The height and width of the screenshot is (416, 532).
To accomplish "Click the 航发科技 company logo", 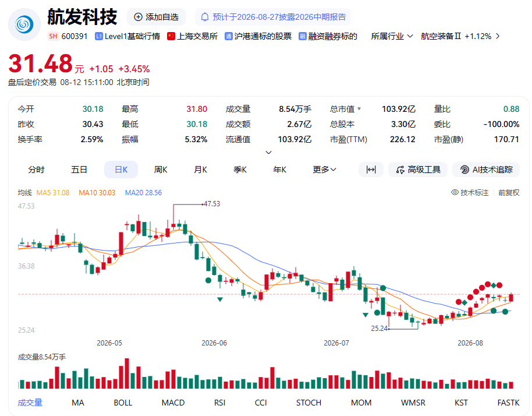I will tap(24, 24).
